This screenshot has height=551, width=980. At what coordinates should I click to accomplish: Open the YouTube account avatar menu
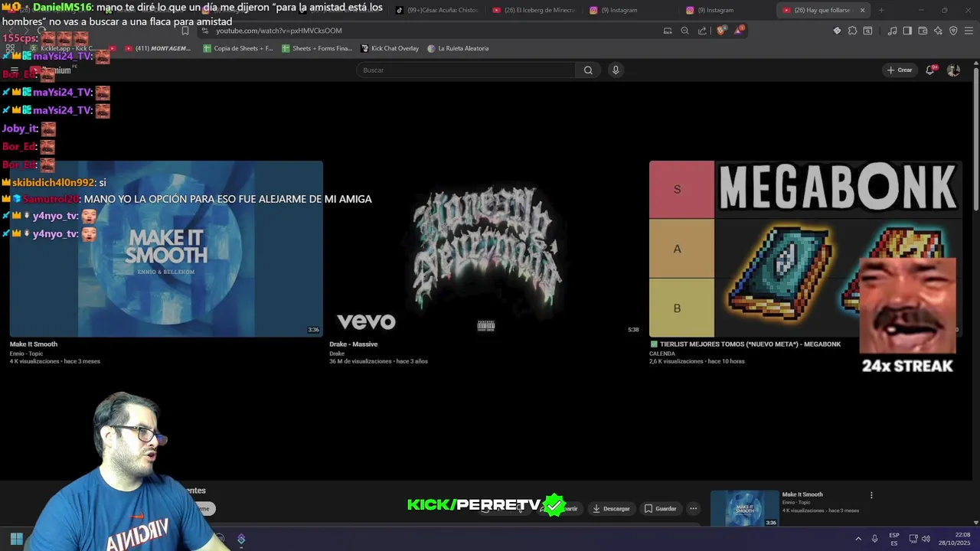(953, 70)
